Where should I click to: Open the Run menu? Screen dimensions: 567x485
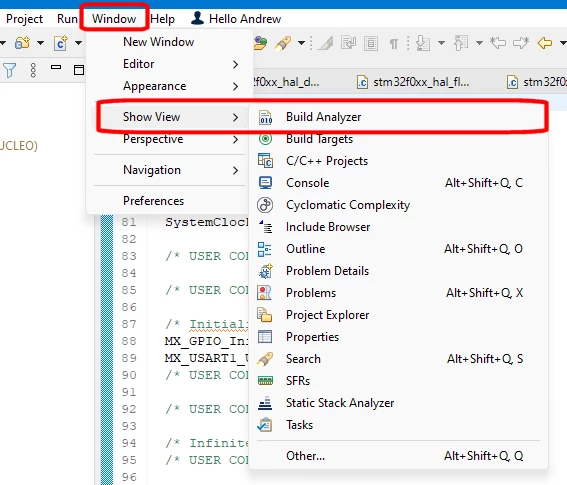point(67,19)
